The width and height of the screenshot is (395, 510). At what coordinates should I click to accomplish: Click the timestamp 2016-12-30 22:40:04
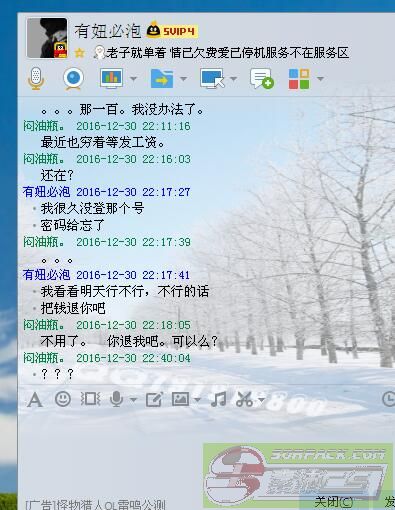point(133,358)
